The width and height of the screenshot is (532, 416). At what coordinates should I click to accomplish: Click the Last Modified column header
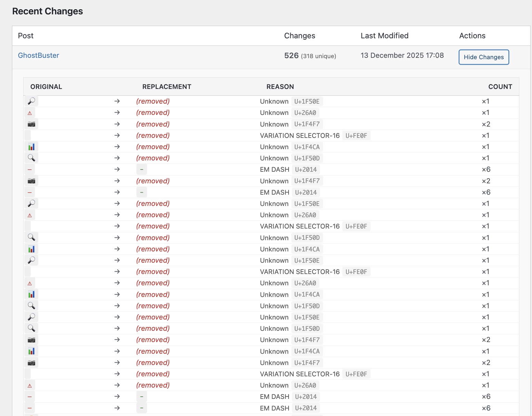pyautogui.click(x=384, y=36)
